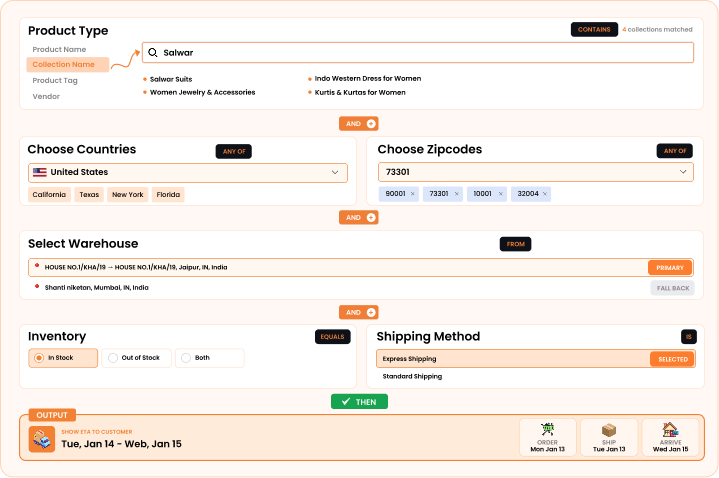Select the Texas state chip

(89, 195)
